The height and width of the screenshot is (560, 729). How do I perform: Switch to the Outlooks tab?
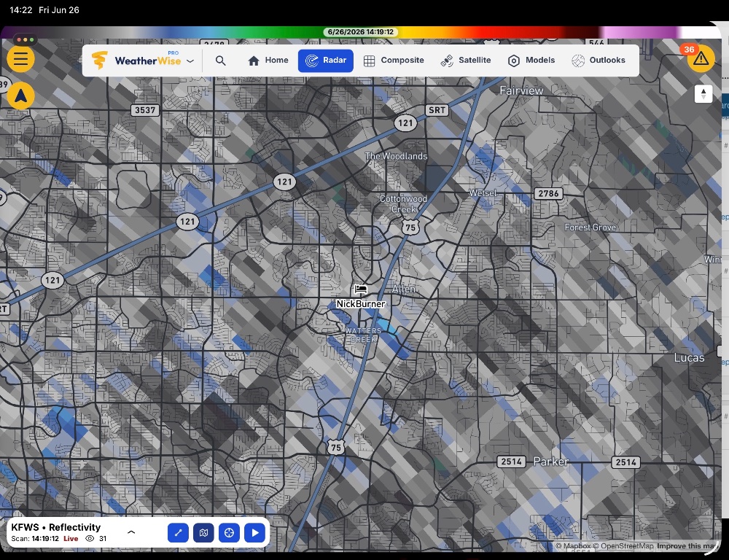pyautogui.click(x=599, y=61)
